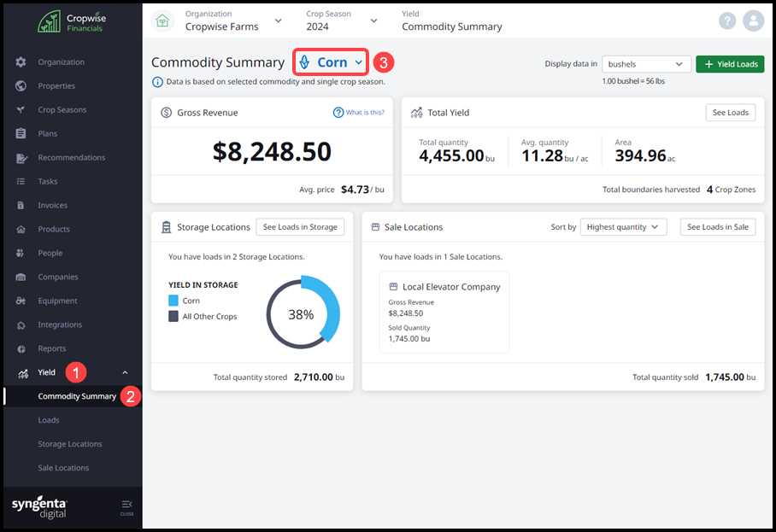Collapse sidebar using the Close icon
776x532 pixels.
(126, 506)
